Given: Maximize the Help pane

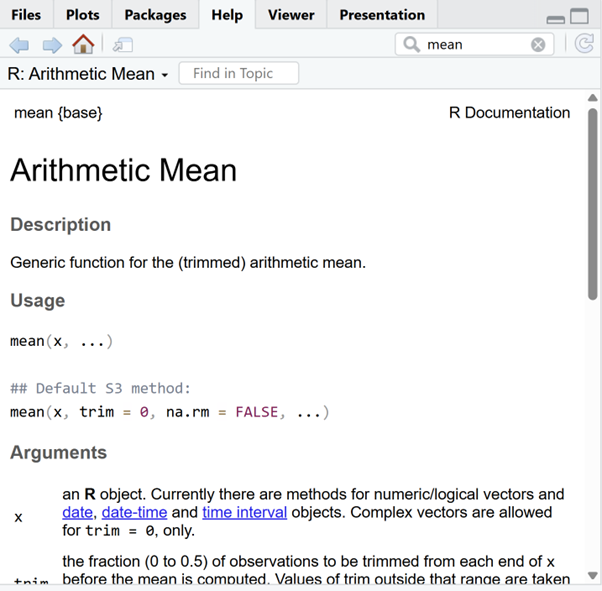Looking at the screenshot, I should (579, 16).
